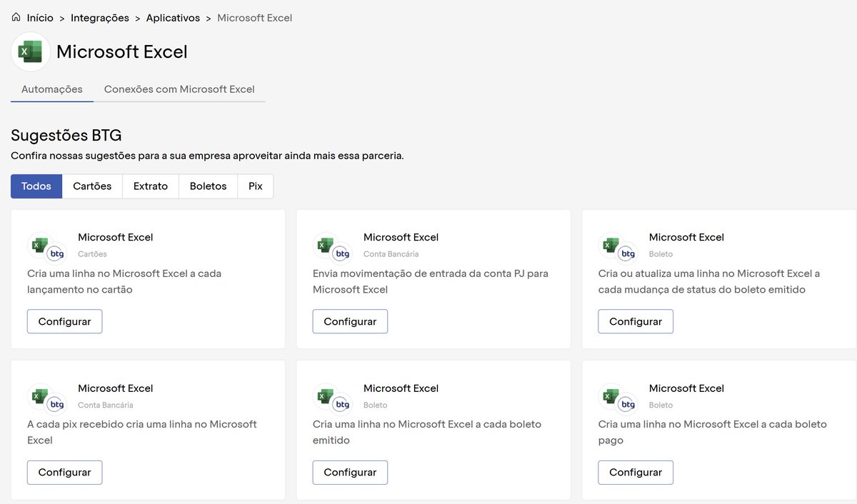Click Excel icon on the pix received card
This screenshot has width=857, height=504.
[41, 397]
